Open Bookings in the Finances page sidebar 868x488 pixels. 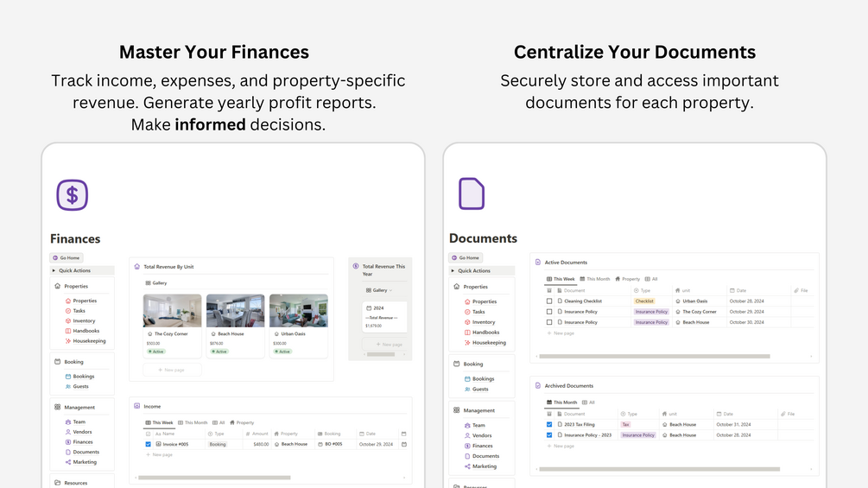(x=79, y=377)
